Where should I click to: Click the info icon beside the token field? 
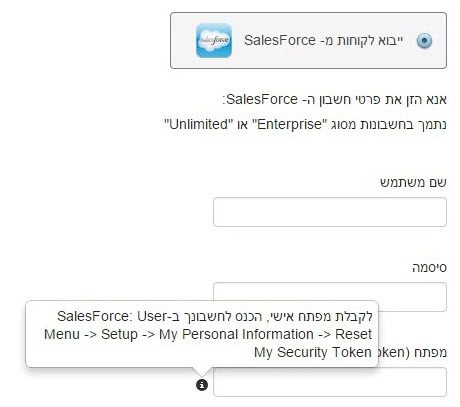(x=202, y=385)
